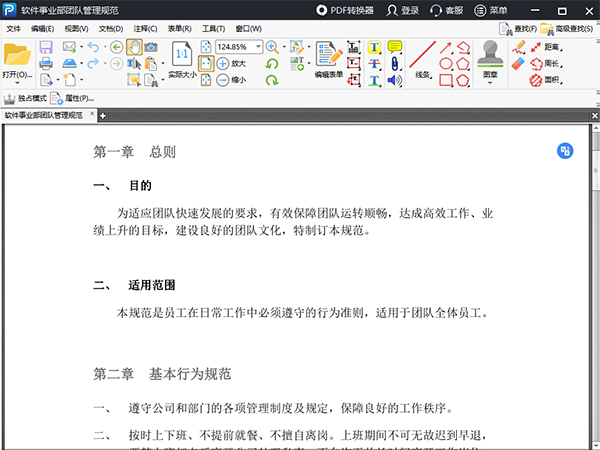Open the zoom percentage dropdown 124.85%

tap(258, 47)
